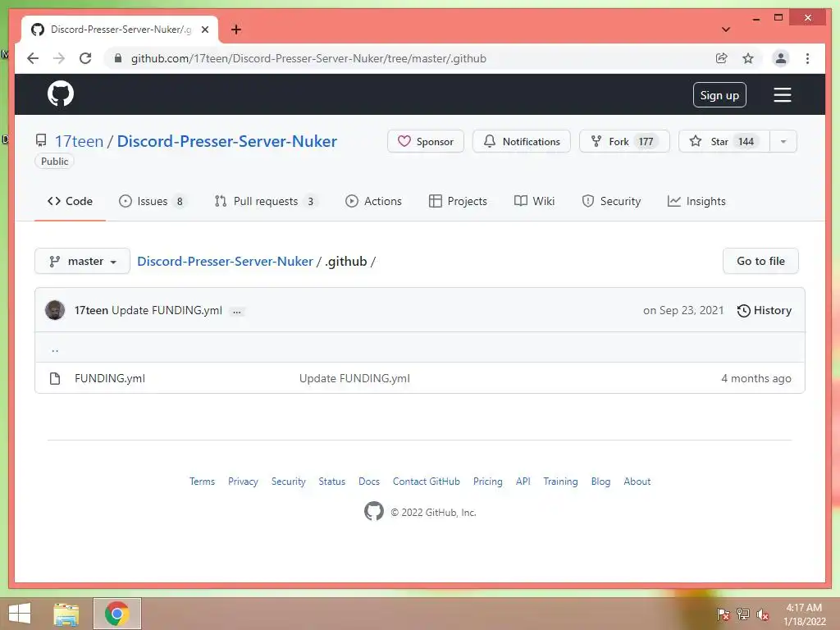
Task: Click the Chrome taskbar icon
Action: click(x=116, y=614)
